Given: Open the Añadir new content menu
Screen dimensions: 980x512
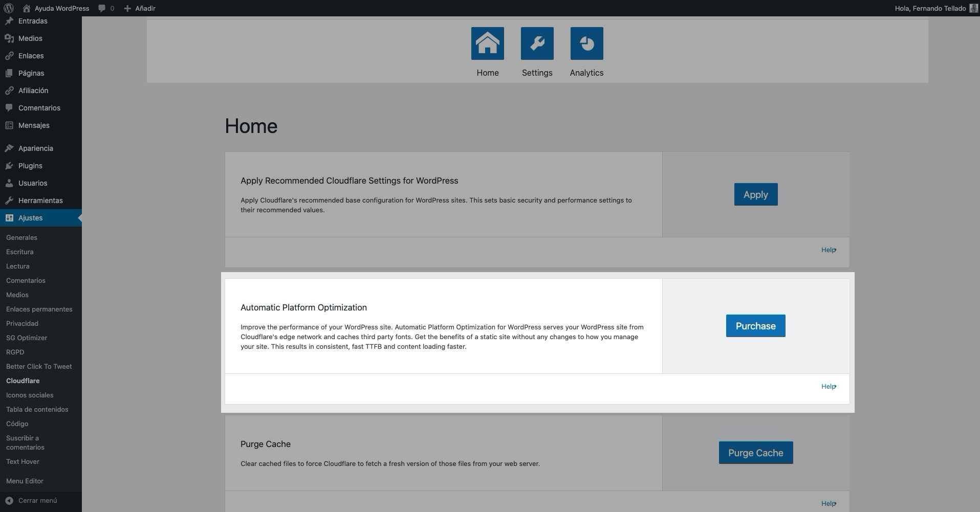Looking at the screenshot, I should pos(140,8).
